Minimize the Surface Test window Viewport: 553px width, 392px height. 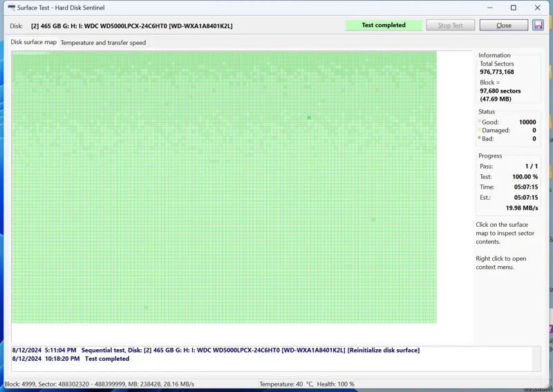click(489, 8)
